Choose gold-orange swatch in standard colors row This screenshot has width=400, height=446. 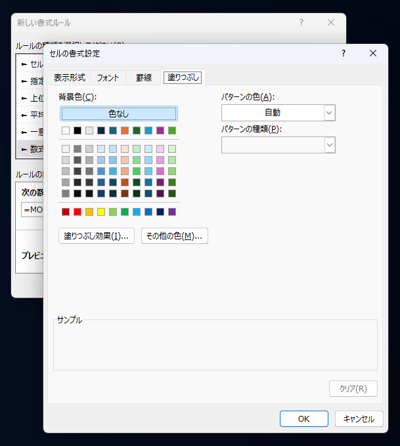pos(89,212)
